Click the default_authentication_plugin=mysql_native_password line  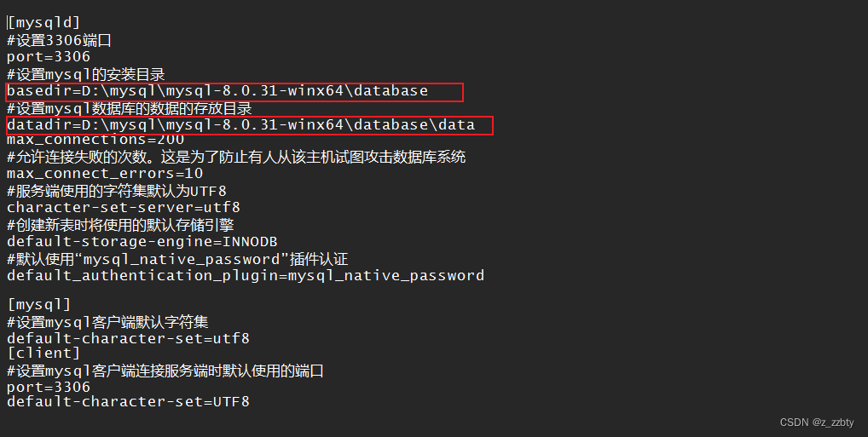pos(246,275)
